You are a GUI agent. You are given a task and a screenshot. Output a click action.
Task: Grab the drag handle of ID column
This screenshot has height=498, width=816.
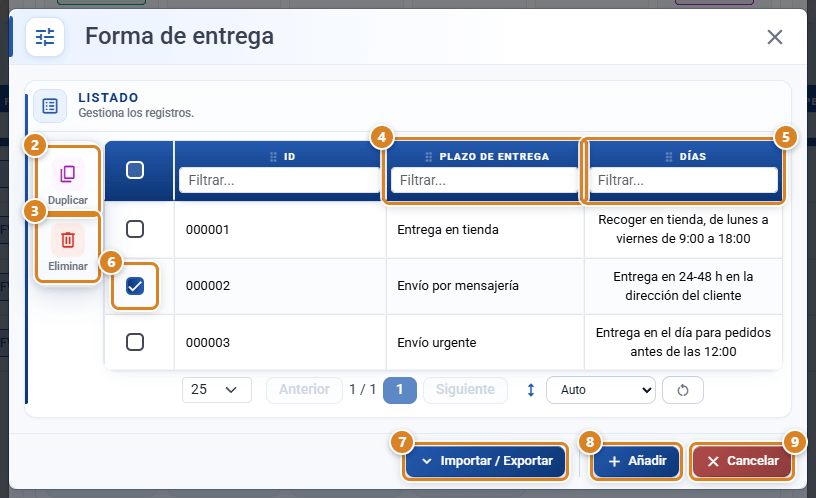tap(273, 157)
